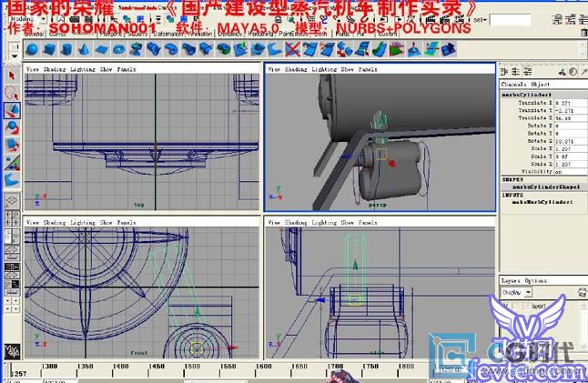588x383 pixels.
Task: Open Shading menu in top view panel
Action: tap(55, 69)
